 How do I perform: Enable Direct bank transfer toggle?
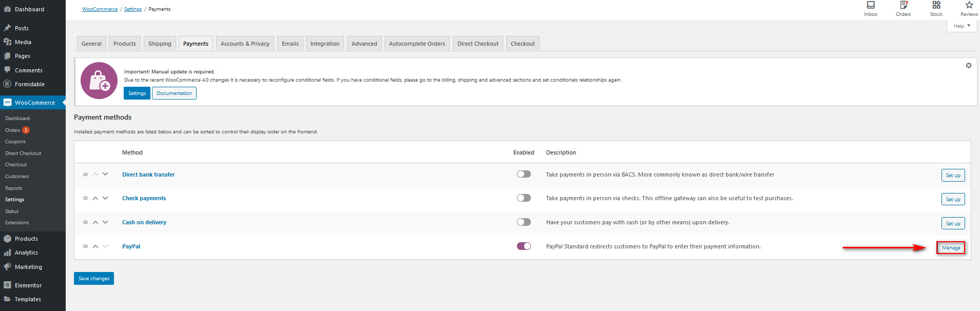point(524,174)
